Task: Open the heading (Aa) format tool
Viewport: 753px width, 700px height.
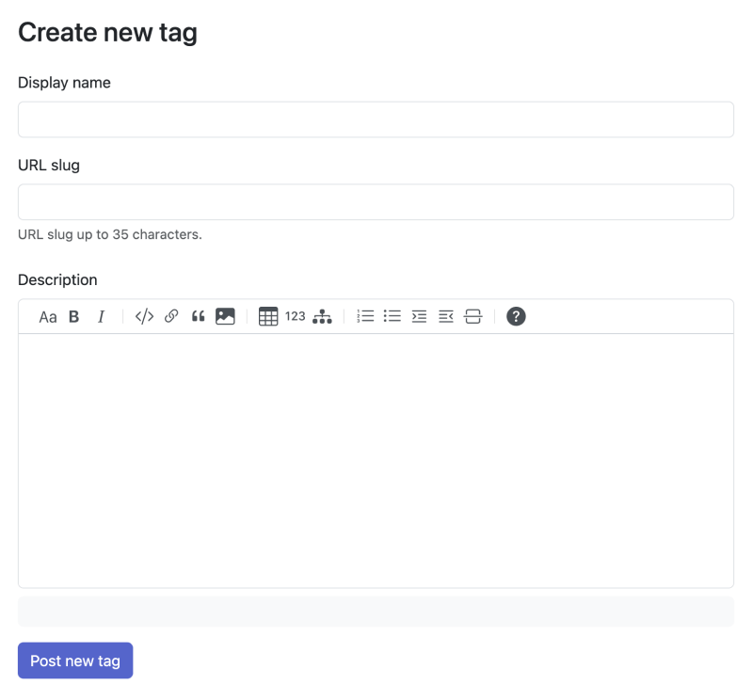Action: click(x=48, y=317)
